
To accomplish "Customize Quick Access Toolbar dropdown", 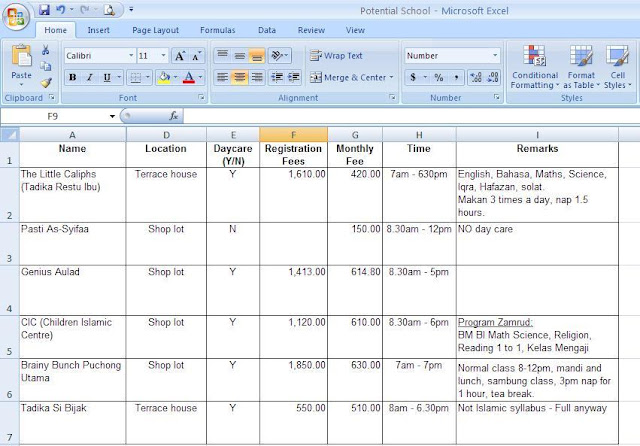I will click(x=131, y=9).
